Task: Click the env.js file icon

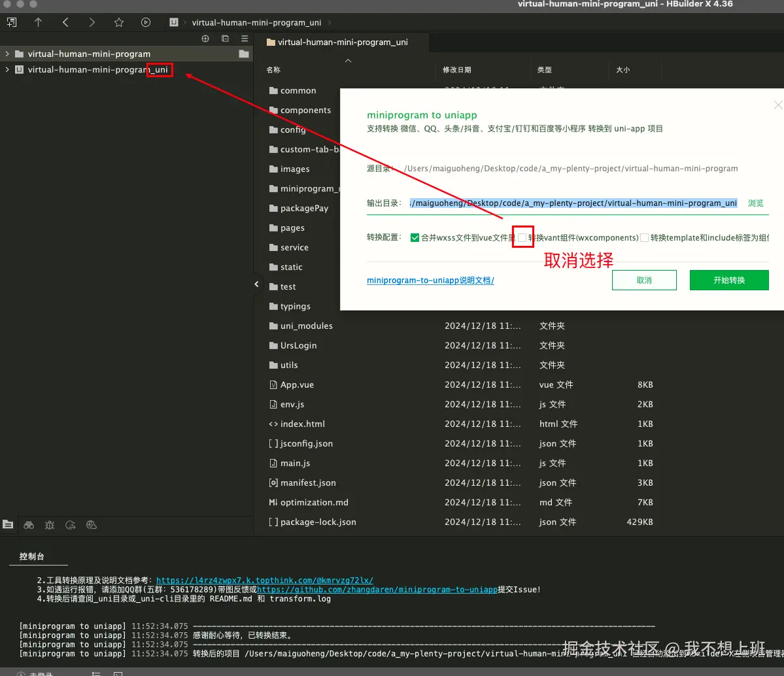Action: 273,404
